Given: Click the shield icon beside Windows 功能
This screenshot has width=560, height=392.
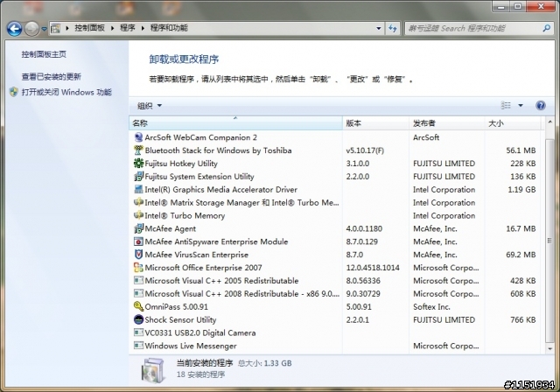Looking at the screenshot, I should [14, 92].
